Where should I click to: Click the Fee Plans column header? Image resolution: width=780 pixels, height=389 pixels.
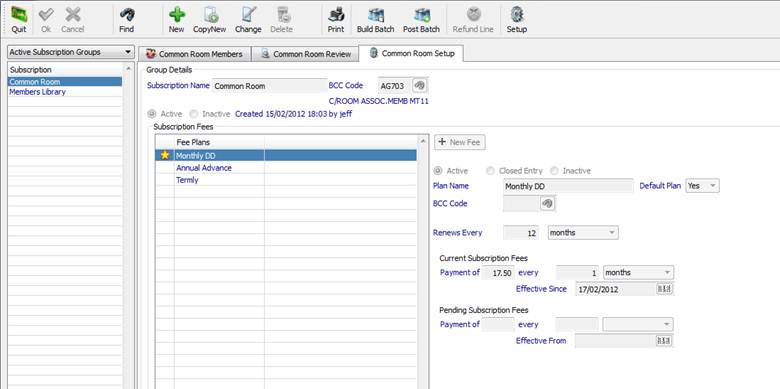pyautogui.click(x=219, y=142)
